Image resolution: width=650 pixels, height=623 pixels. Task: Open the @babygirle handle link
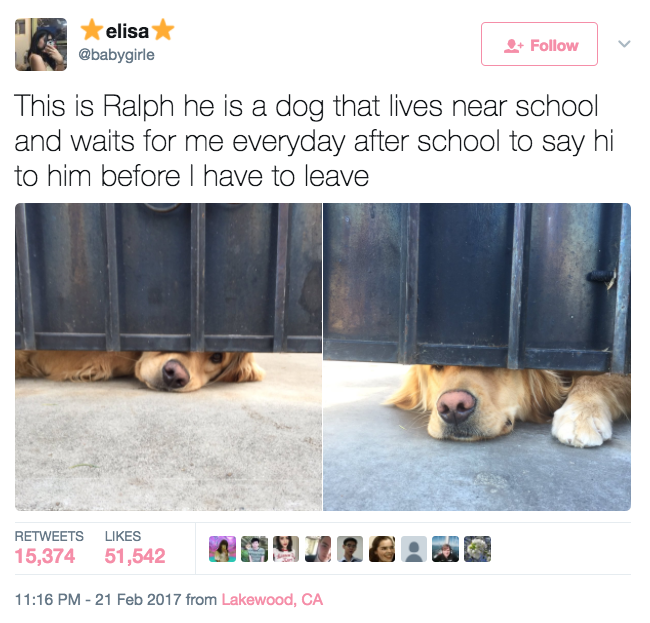(x=116, y=54)
